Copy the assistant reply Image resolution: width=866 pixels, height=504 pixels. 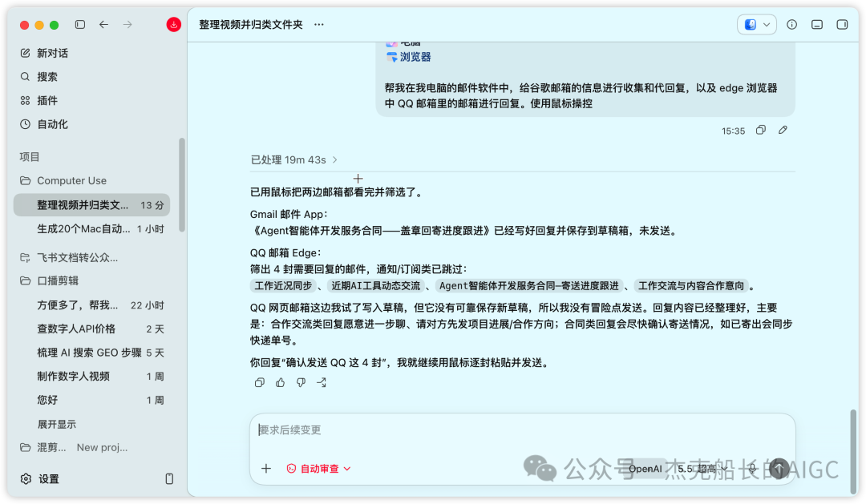260,382
